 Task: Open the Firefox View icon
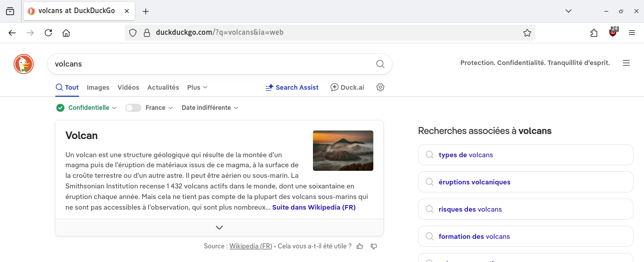click(x=10, y=11)
